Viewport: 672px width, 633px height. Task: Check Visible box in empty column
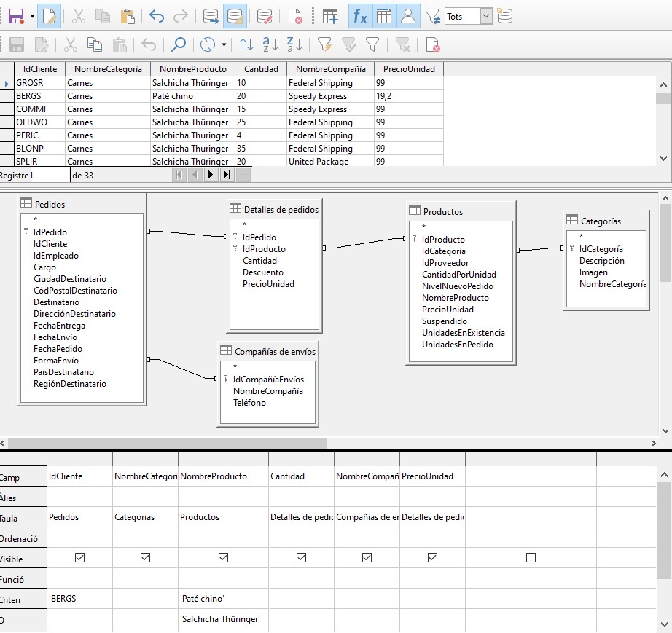pos(531,558)
